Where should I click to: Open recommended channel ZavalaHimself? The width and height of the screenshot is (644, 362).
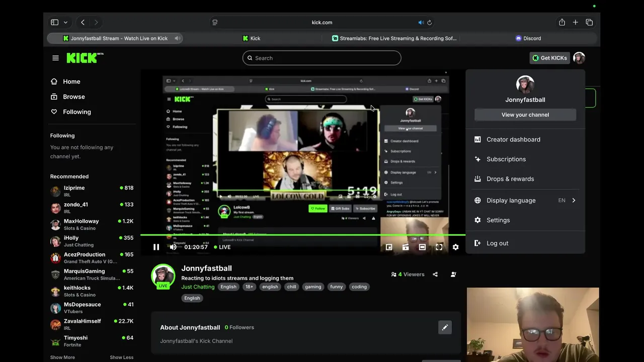pyautogui.click(x=92, y=324)
